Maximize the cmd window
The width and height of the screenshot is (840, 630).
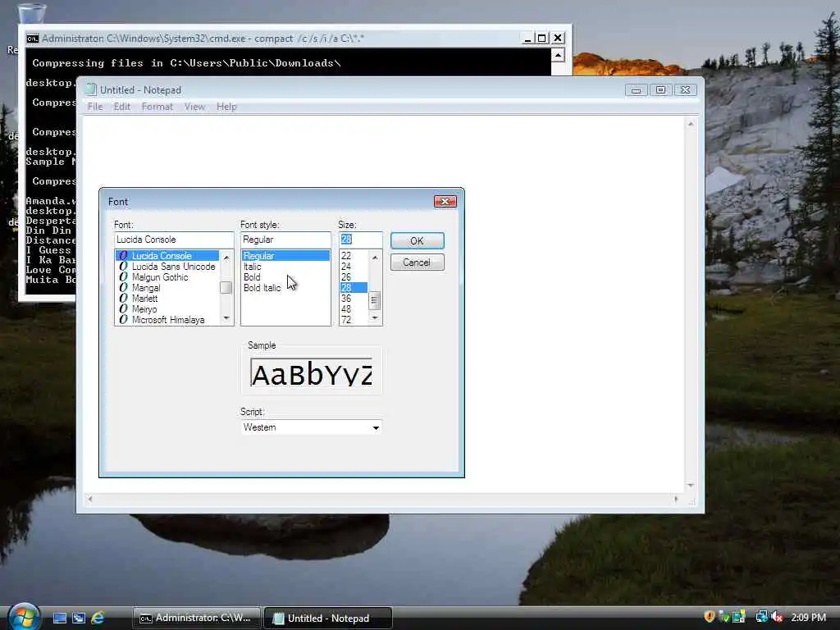[x=541, y=38]
